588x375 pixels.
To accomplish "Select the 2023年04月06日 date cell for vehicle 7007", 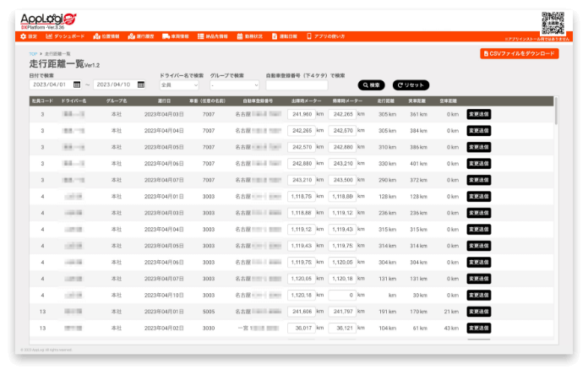I will [x=164, y=164].
